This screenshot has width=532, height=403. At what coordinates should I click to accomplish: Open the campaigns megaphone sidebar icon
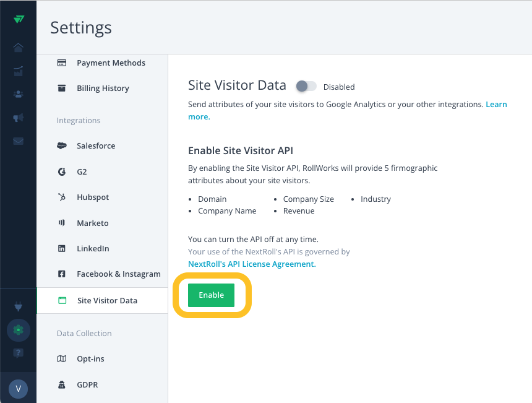tap(19, 118)
